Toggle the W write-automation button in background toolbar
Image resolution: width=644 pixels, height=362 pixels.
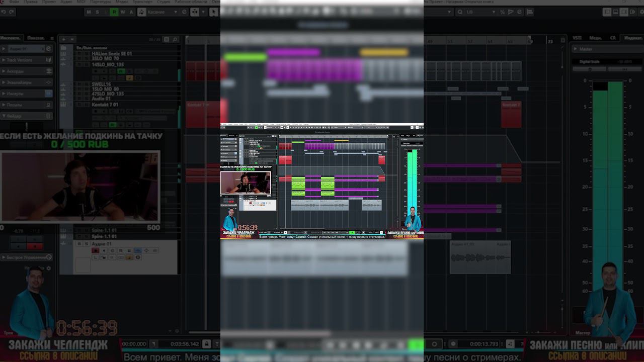click(123, 12)
